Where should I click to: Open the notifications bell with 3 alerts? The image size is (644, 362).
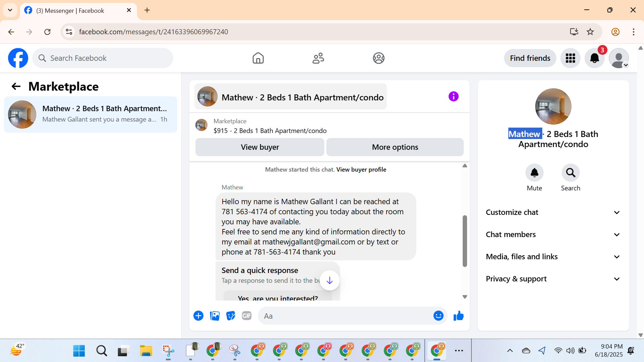pos(594,58)
